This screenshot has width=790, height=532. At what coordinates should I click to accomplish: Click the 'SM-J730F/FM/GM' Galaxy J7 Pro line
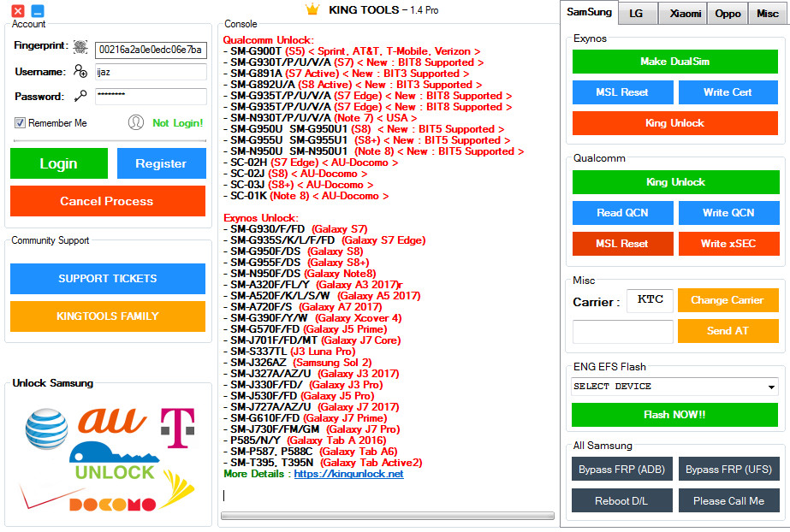pos(312,429)
